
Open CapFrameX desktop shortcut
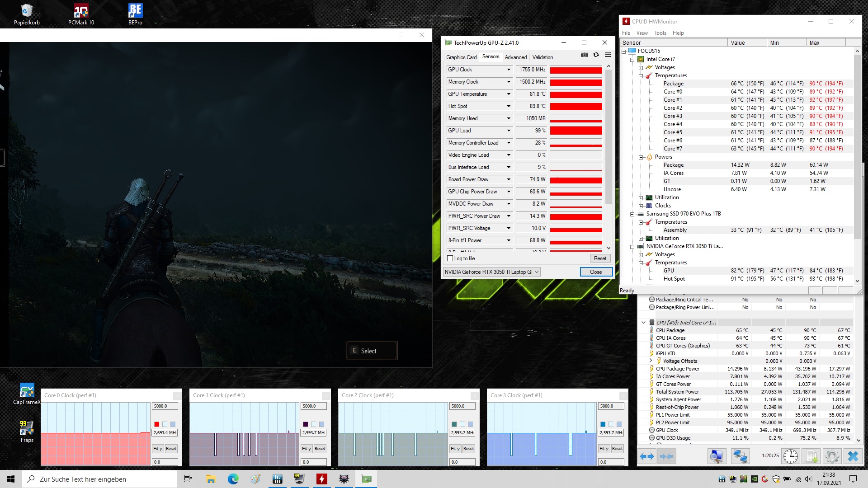[27, 394]
